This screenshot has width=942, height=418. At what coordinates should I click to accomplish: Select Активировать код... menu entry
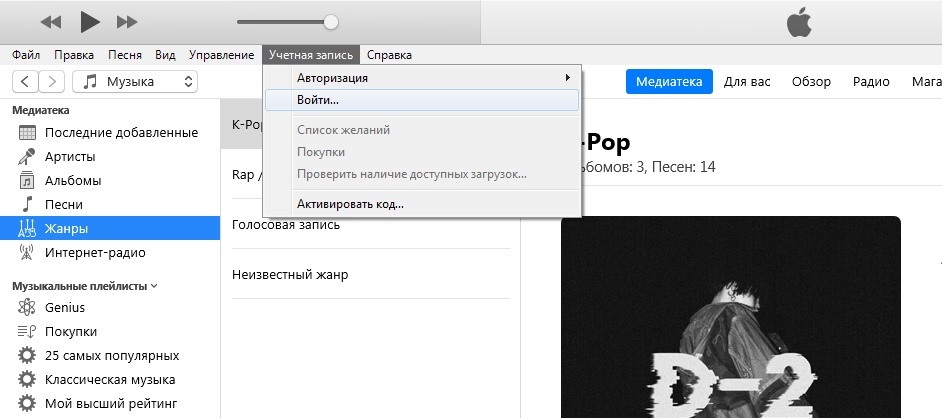point(422,204)
